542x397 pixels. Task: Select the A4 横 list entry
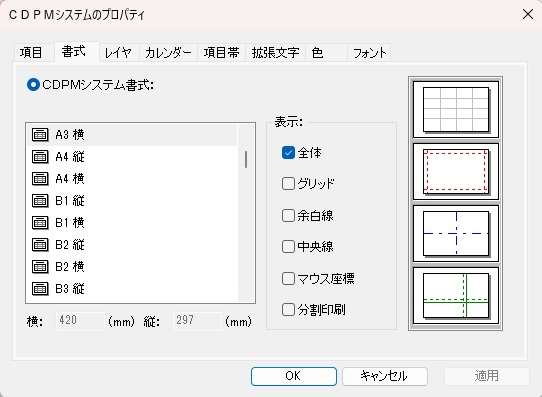click(x=132, y=179)
